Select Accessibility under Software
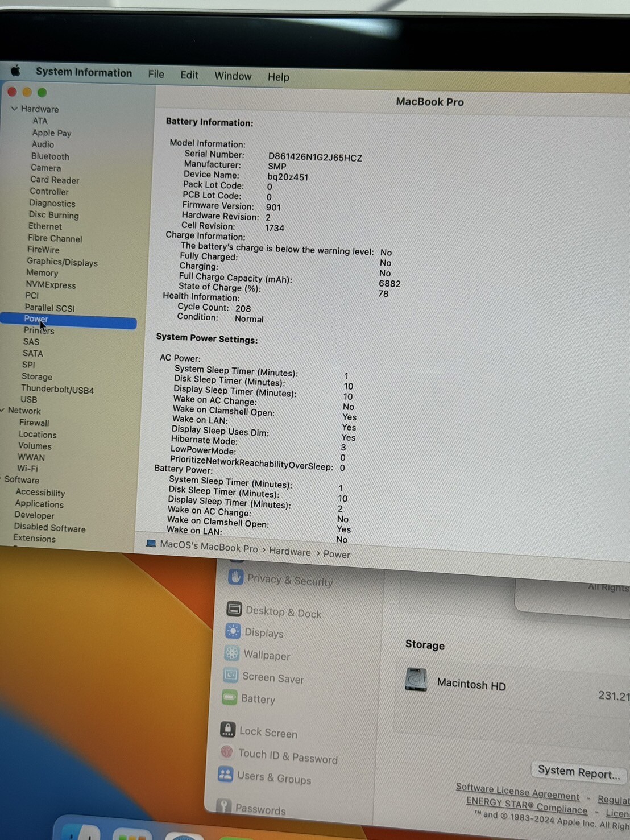Viewport: 630px width, 840px height. pyautogui.click(x=40, y=493)
